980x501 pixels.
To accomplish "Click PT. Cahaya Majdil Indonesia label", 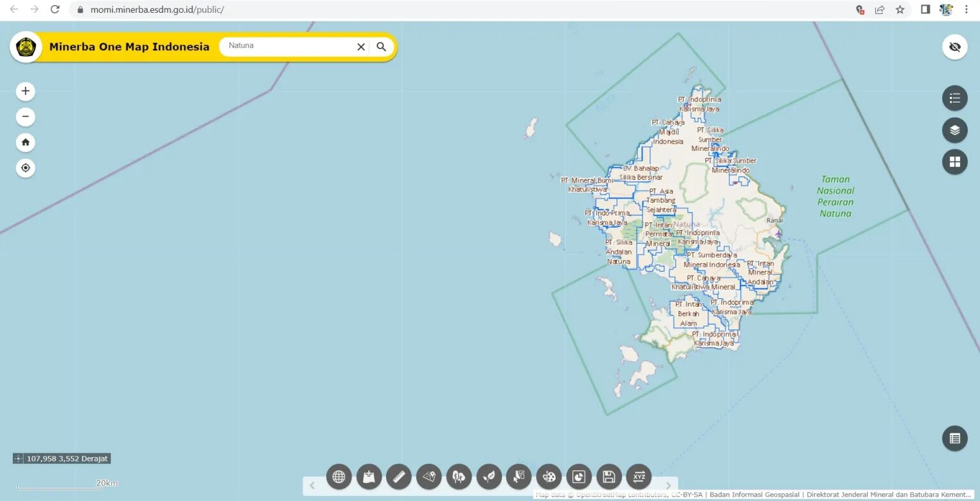I will coord(668,132).
